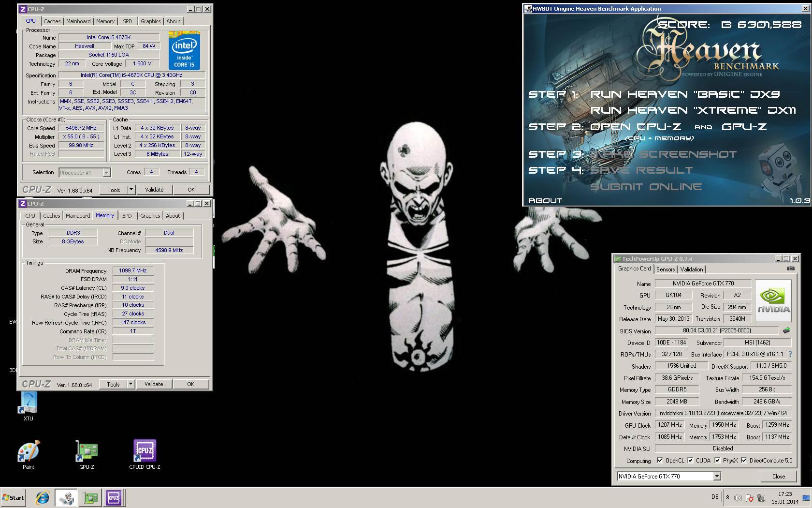This screenshot has width=812, height=508.
Task: Open the CPUID CPU-Z desktop shortcut
Action: (145, 455)
